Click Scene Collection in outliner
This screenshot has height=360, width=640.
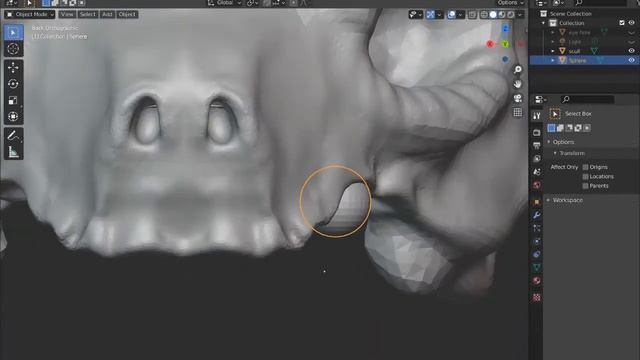click(570, 13)
